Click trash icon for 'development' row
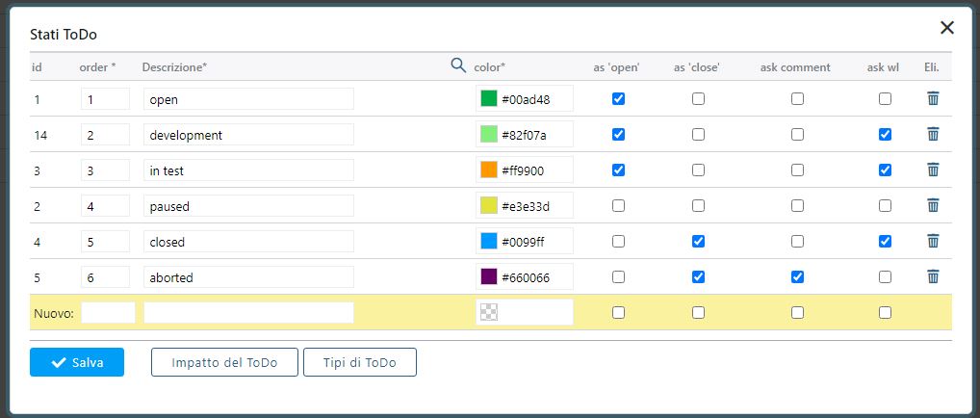 point(932,134)
